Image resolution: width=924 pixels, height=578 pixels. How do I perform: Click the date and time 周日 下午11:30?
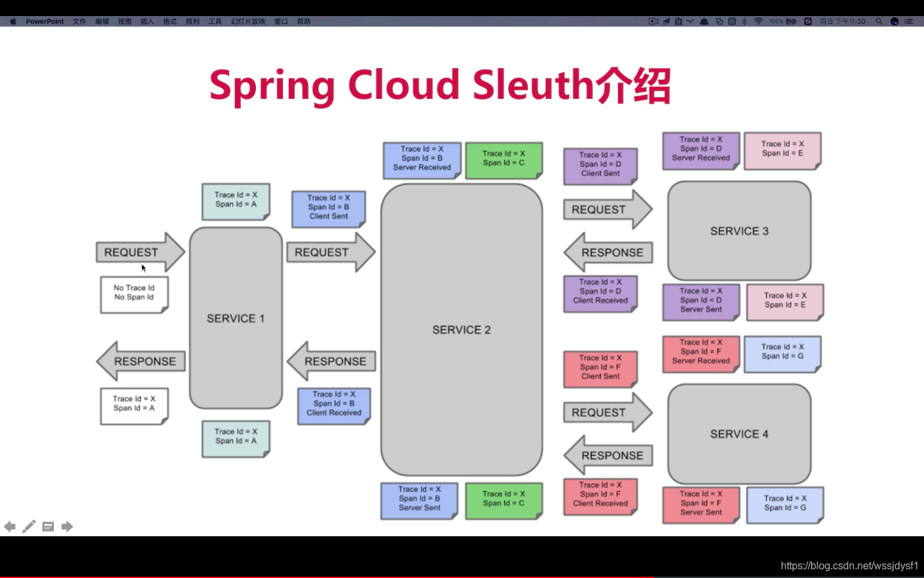[843, 21]
